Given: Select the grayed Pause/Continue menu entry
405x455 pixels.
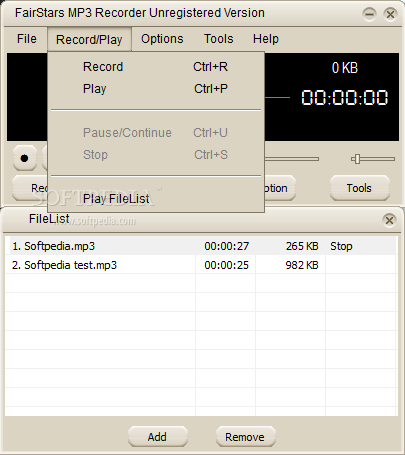Looking at the screenshot, I should pos(156,133).
